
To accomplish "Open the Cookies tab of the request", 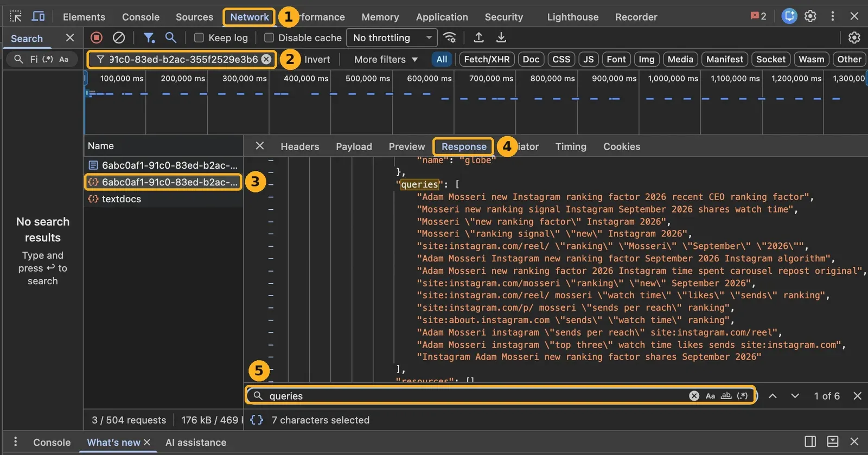I will point(622,146).
